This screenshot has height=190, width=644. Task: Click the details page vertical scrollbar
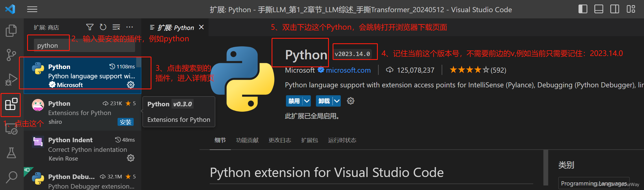pos(546,168)
